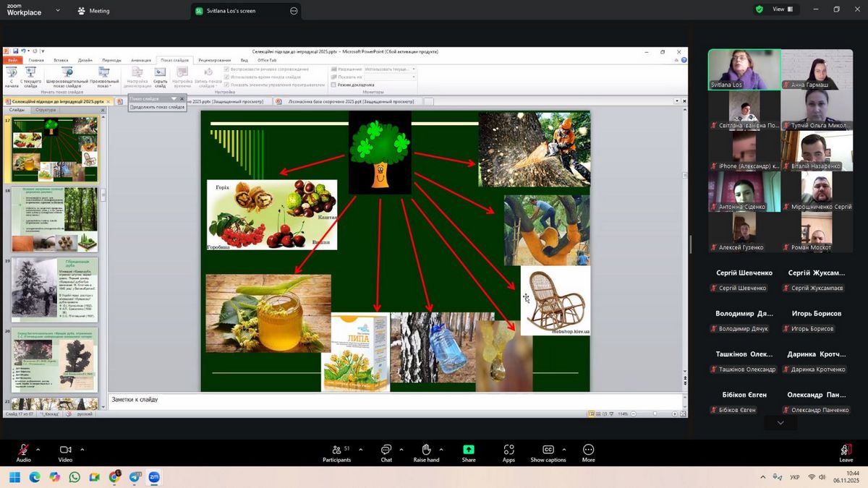
Task: Turn on Show captions
Action: [548, 452]
